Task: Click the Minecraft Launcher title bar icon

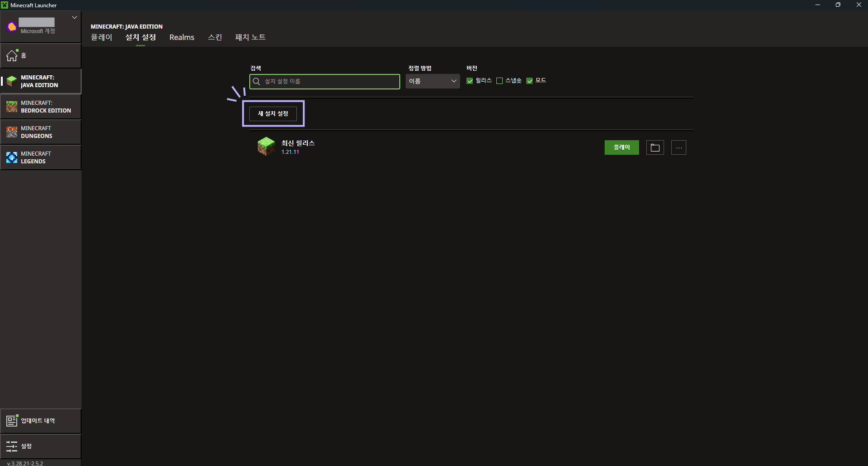Action: (5, 5)
